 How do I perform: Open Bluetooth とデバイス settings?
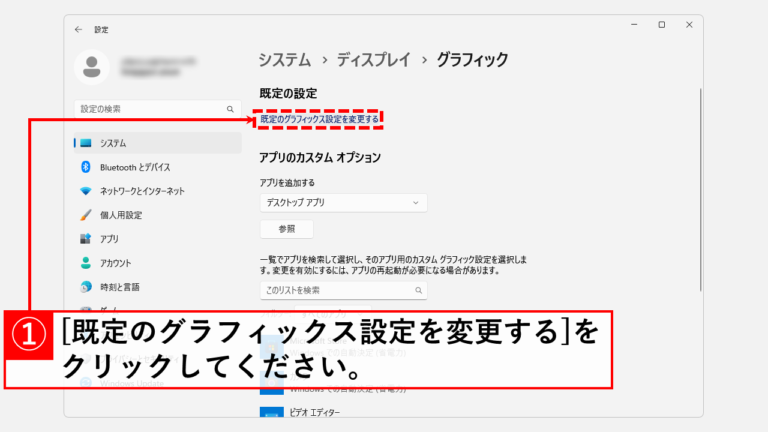[x=158, y=167]
